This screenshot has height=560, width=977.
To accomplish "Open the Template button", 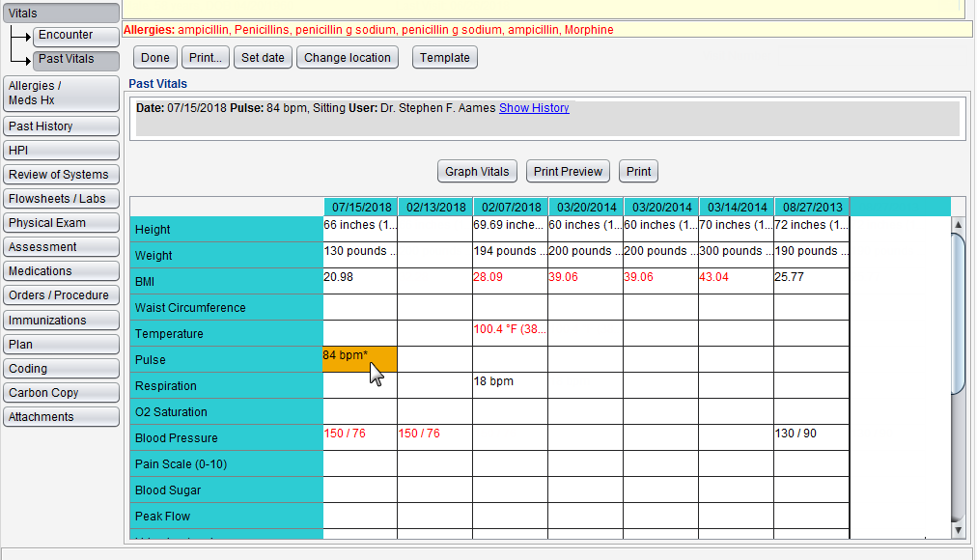I will coord(444,58).
